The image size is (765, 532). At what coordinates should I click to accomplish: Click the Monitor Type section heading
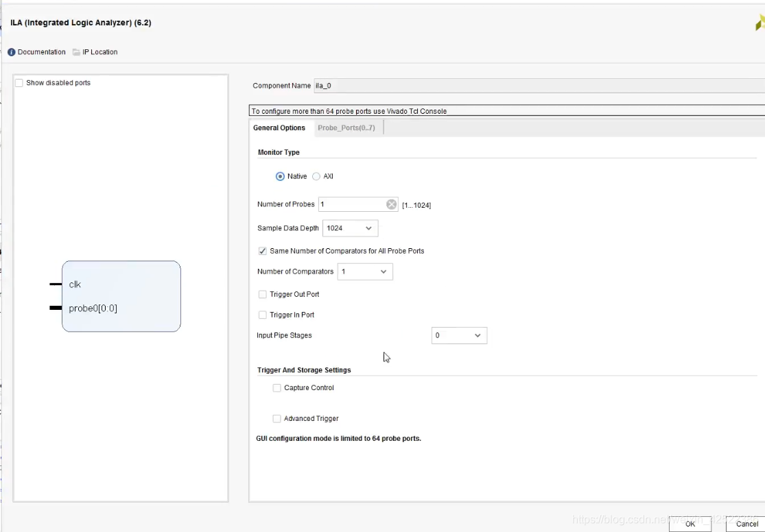279,153
